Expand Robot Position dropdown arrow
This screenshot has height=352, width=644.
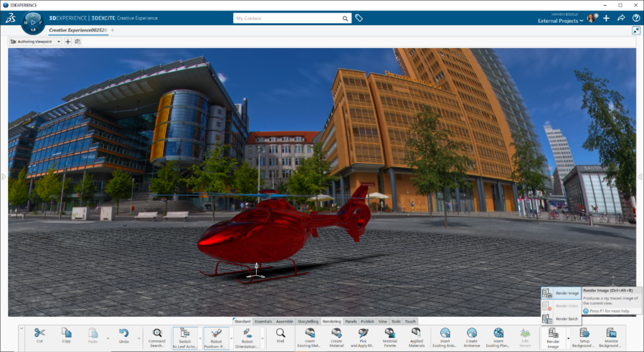click(x=231, y=338)
